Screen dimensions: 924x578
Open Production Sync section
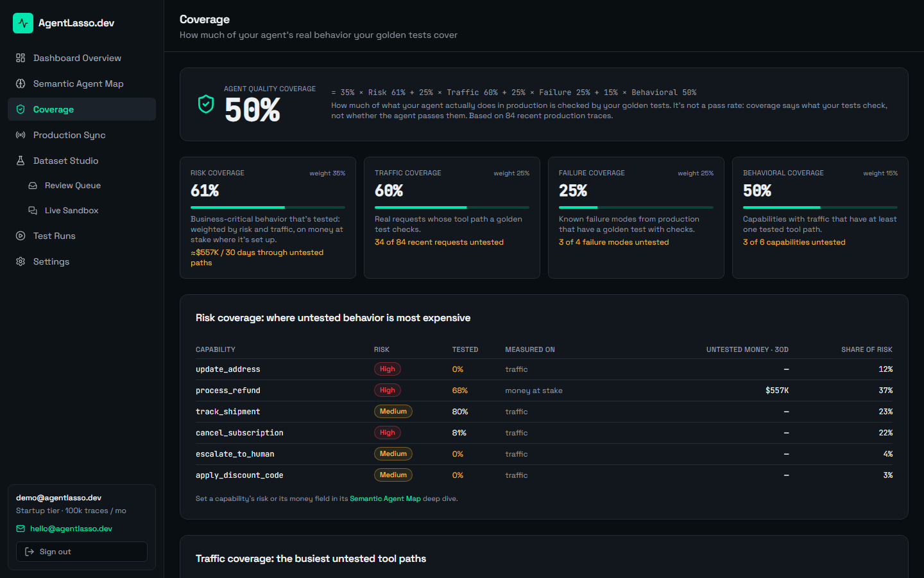tap(81, 135)
